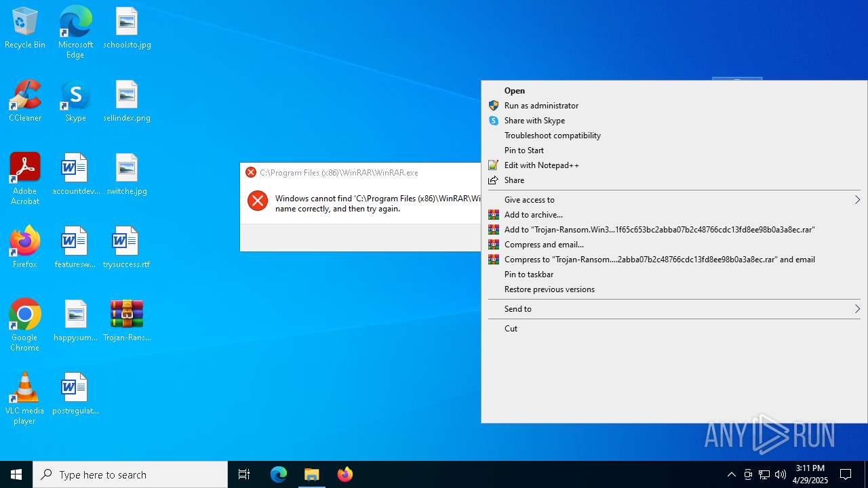868x488 pixels.
Task: Select the Trojan-Rans WinRAR archive icon
Action: coord(127,321)
